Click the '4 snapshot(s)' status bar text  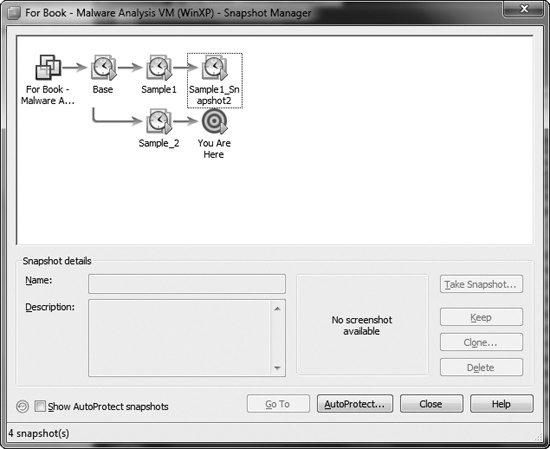tap(39, 434)
